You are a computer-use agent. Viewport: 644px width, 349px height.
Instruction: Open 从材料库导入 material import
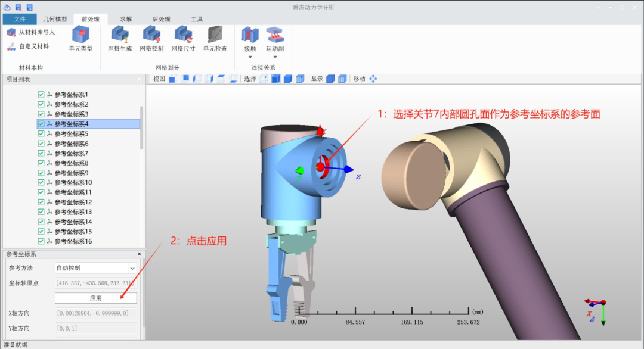(31, 32)
